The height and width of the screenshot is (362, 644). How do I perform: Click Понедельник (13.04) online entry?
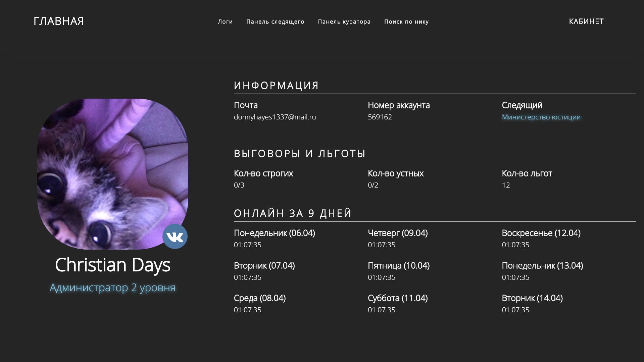tap(542, 266)
